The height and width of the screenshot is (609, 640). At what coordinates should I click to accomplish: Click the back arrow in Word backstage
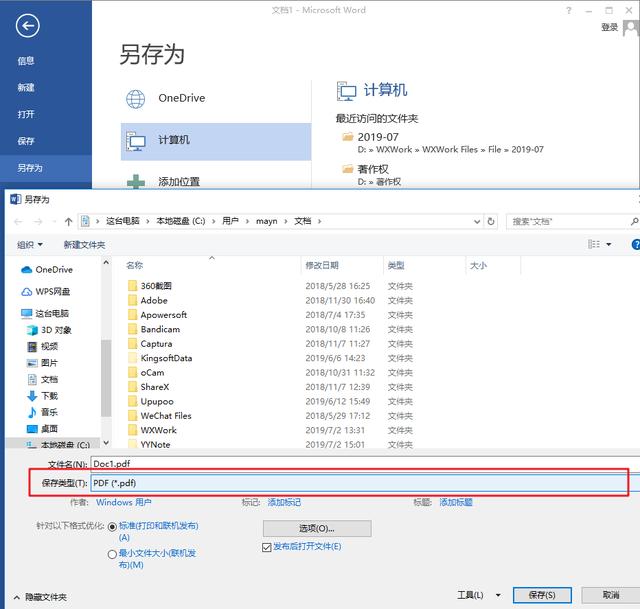click(27, 26)
